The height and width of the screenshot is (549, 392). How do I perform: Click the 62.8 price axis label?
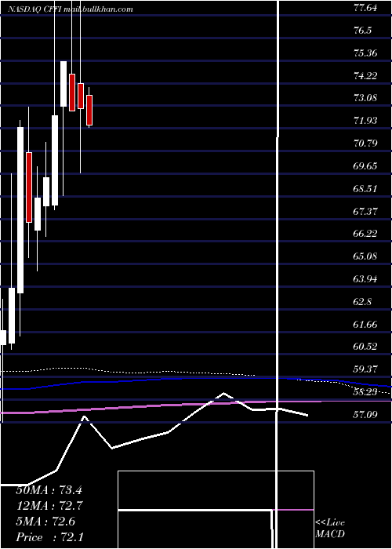tap(362, 302)
